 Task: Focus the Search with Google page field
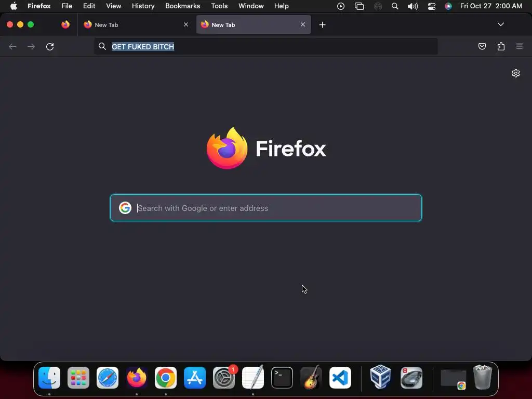[x=266, y=208]
